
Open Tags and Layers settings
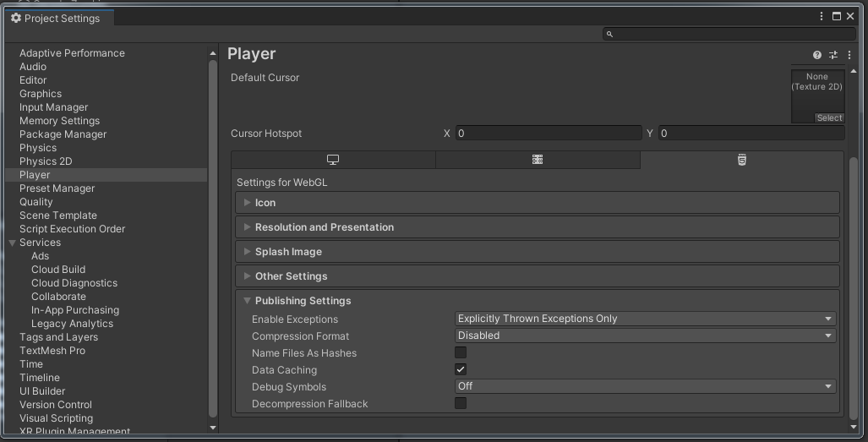[58, 337]
